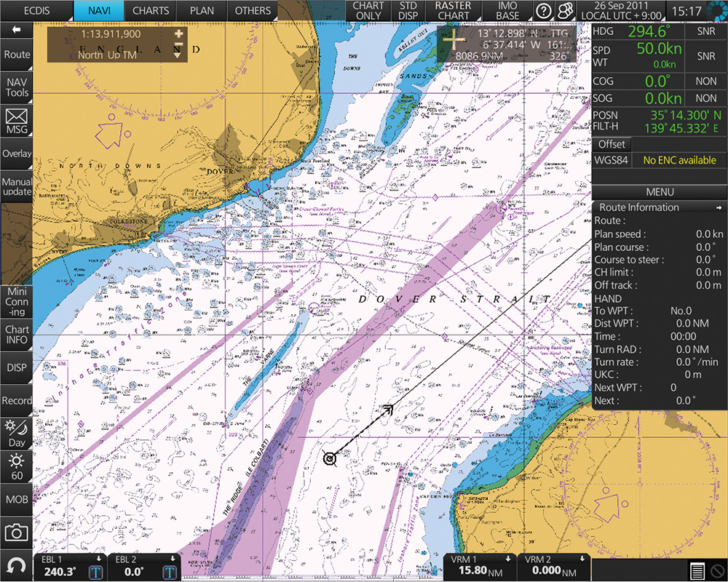Click the Offset button

pos(612,144)
